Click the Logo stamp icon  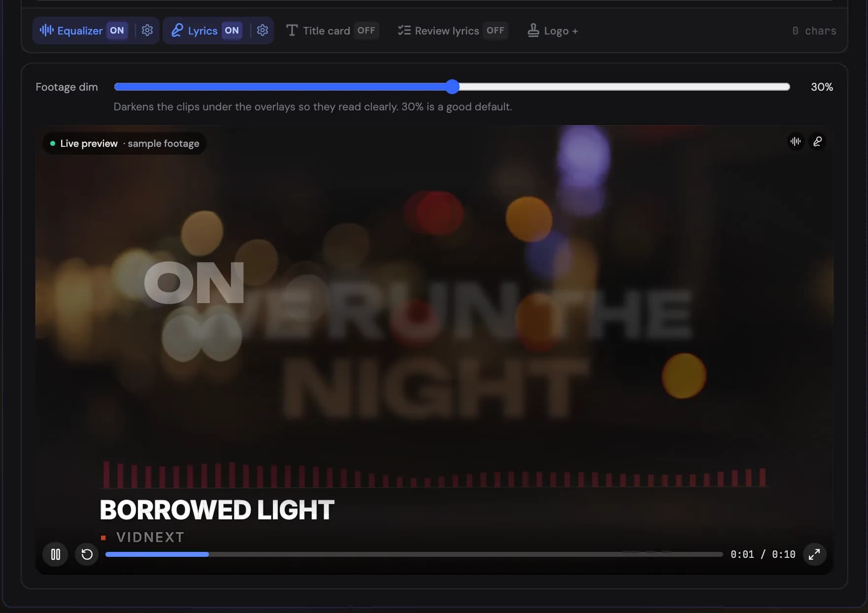pyautogui.click(x=533, y=31)
